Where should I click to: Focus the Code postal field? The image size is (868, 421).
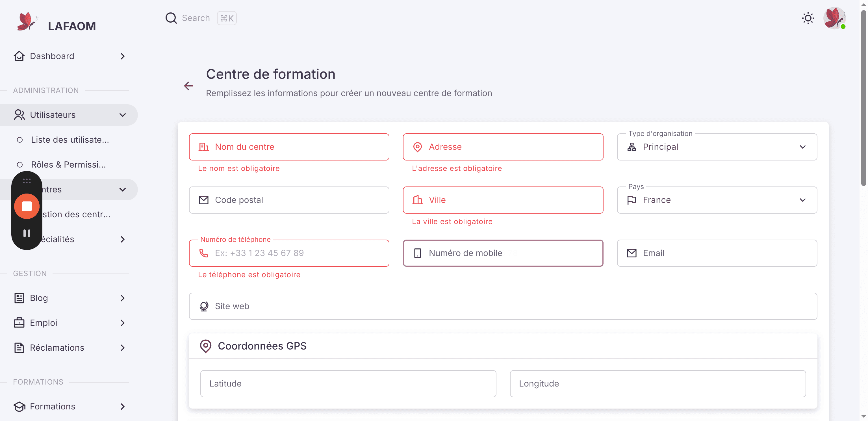[289, 200]
